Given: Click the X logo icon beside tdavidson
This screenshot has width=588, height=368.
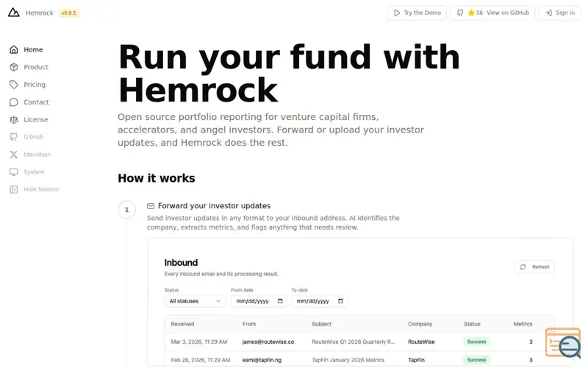Looking at the screenshot, I should click(x=14, y=155).
